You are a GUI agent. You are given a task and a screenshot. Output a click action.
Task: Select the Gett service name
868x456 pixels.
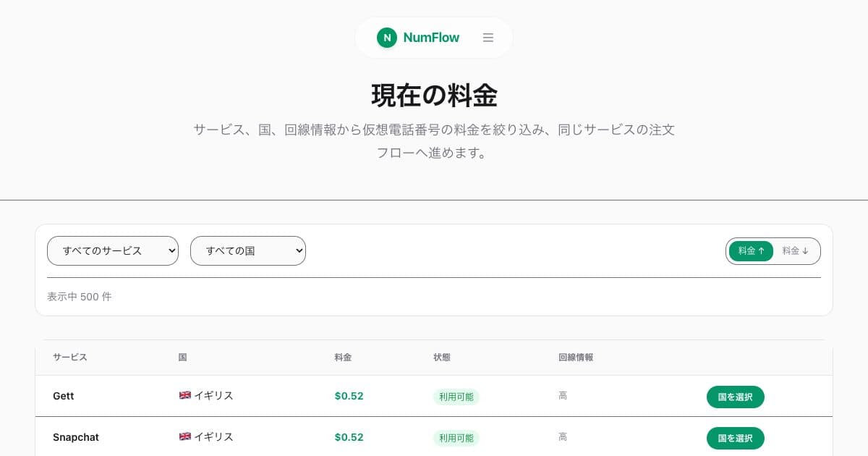(x=64, y=396)
